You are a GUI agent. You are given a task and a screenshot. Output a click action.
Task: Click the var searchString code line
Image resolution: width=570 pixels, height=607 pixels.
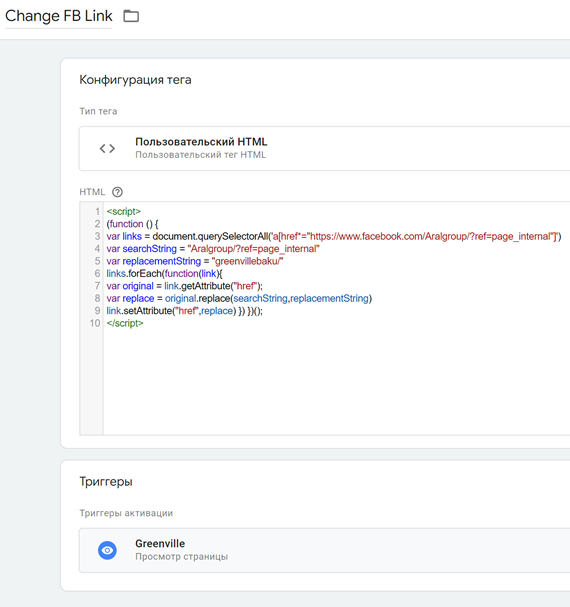coord(213,249)
